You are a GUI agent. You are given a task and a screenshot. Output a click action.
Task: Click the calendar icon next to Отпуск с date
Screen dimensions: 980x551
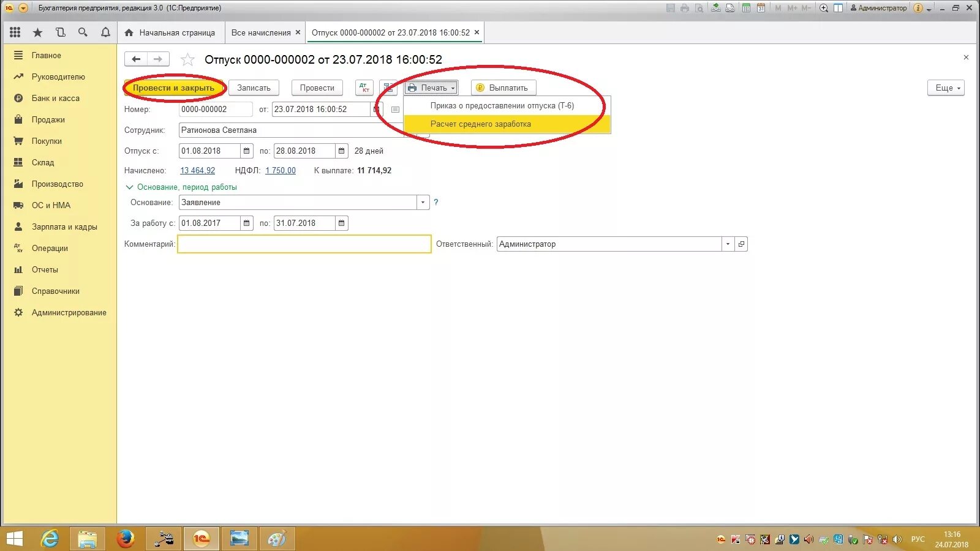(x=246, y=151)
